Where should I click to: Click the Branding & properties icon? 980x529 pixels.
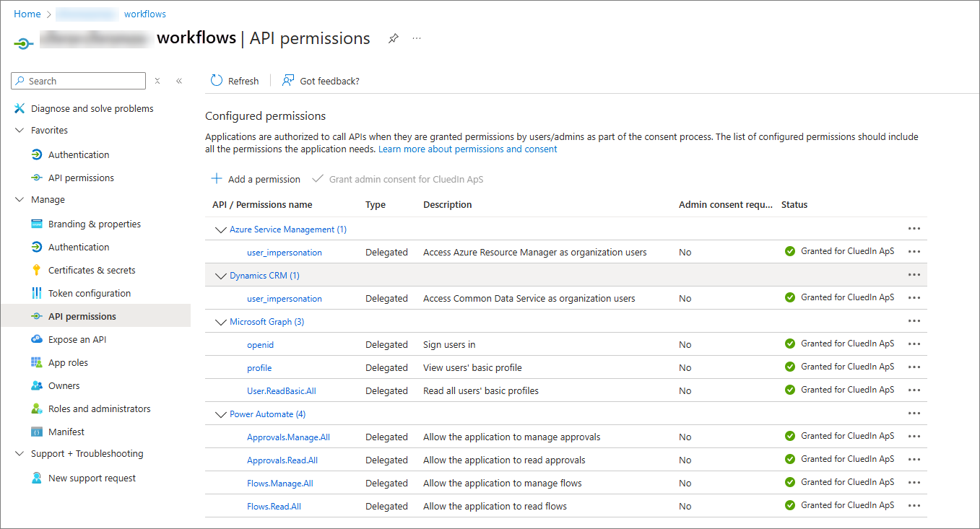point(37,224)
